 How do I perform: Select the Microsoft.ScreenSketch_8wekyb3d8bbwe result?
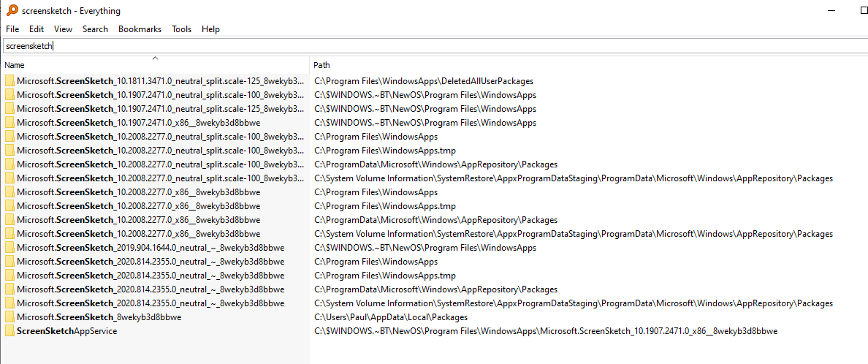click(x=99, y=317)
